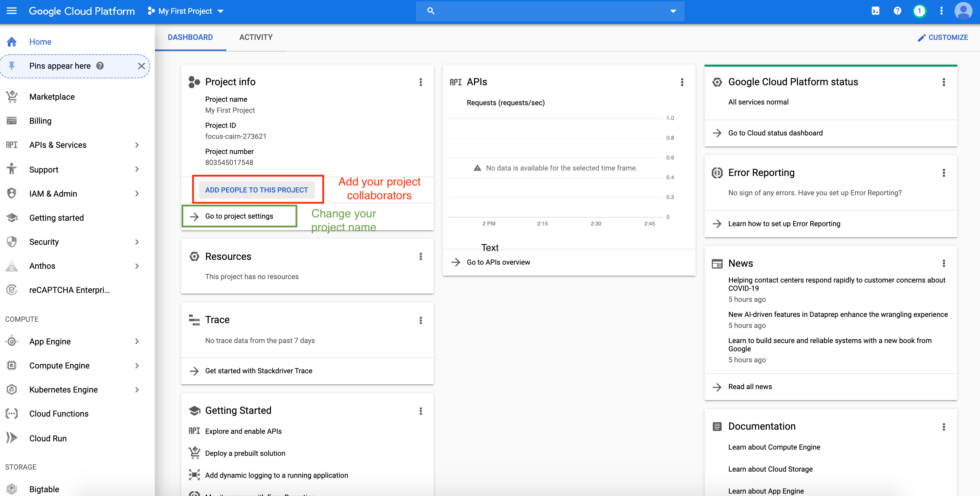The height and width of the screenshot is (496, 980).
Task: Click ADD PEOPLE TO THIS PROJECT button
Action: point(256,190)
